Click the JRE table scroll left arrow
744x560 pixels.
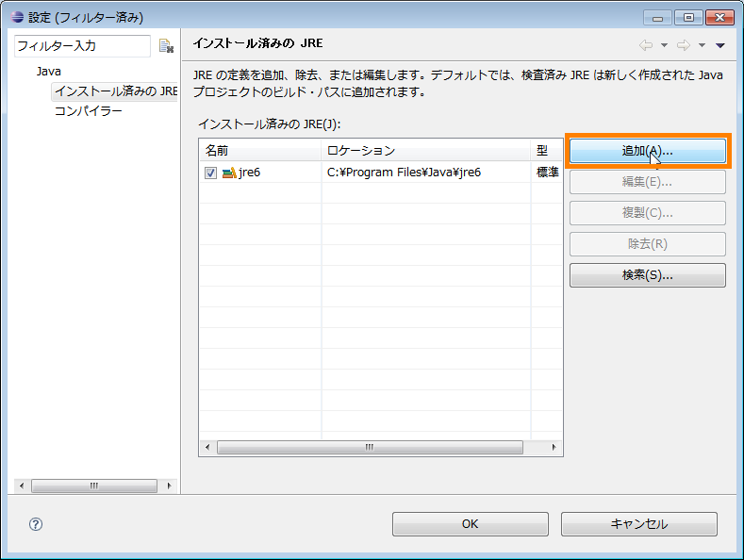(207, 447)
